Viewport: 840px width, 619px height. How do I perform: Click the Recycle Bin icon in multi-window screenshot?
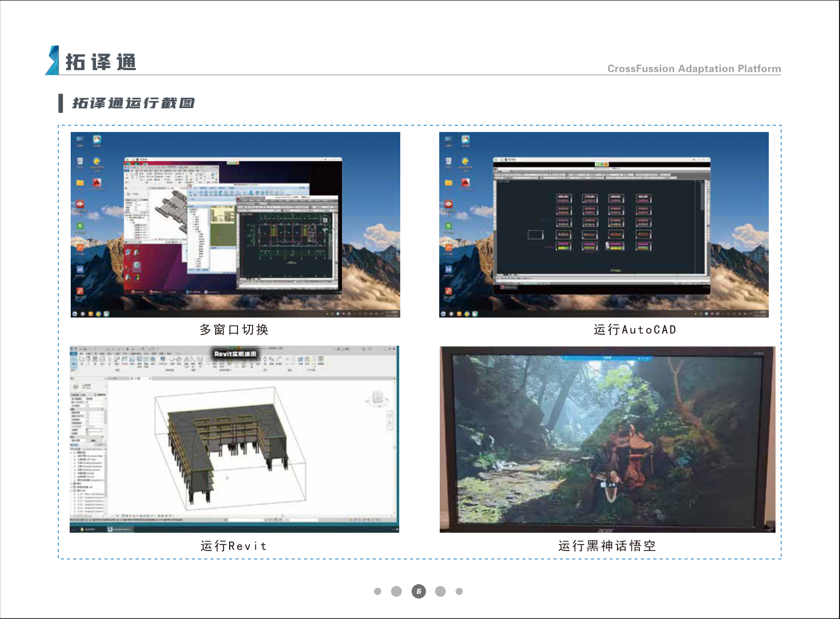point(80,162)
